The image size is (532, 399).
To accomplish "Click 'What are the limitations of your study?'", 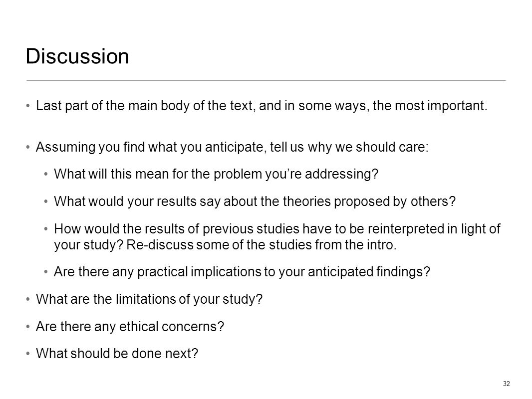I will [x=149, y=299].
